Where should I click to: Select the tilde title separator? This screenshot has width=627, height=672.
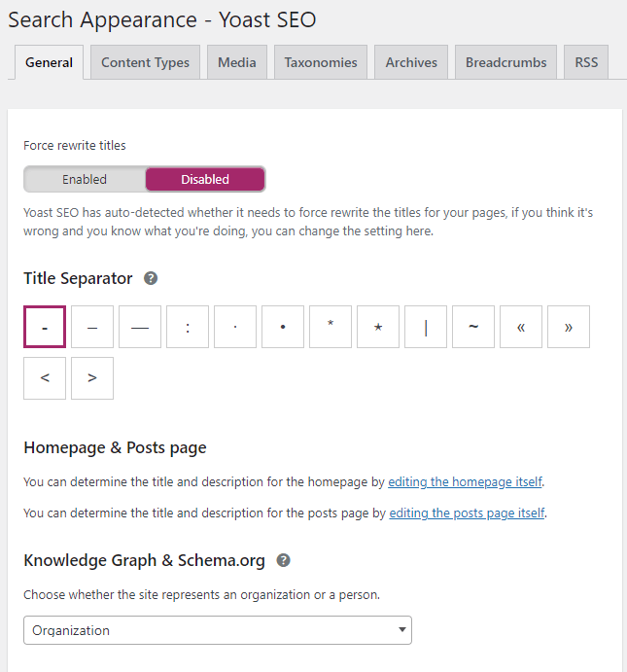coord(473,327)
